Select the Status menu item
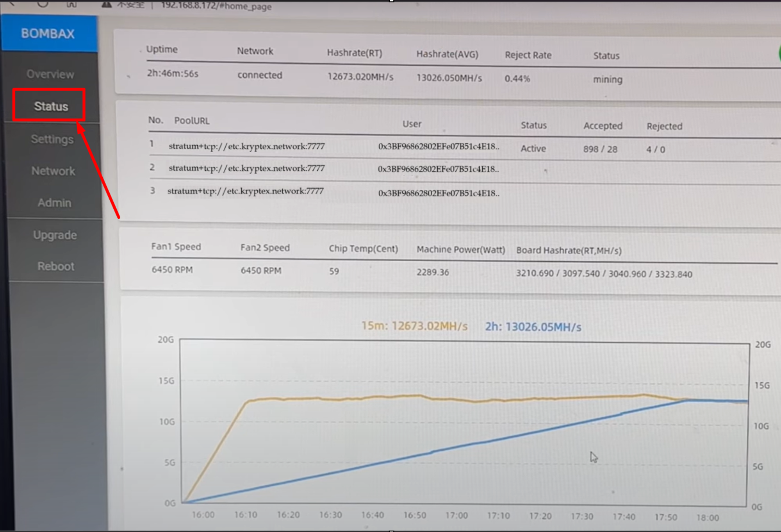The image size is (781, 532). (x=51, y=106)
